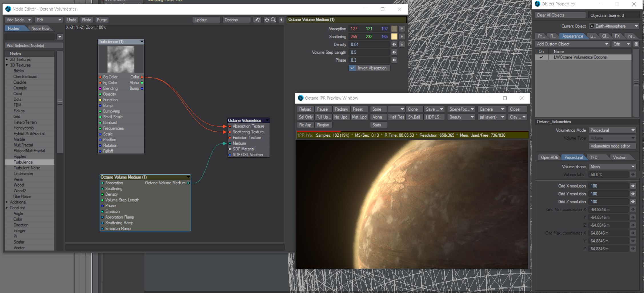Click the four-arrow pan icon in Node Editor
Screen dimensions: 644x293
(267, 20)
